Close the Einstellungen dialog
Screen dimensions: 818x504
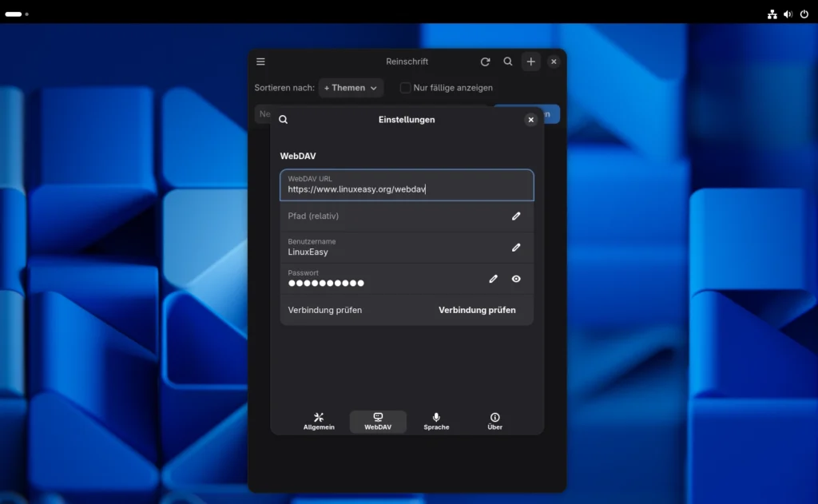(x=530, y=119)
